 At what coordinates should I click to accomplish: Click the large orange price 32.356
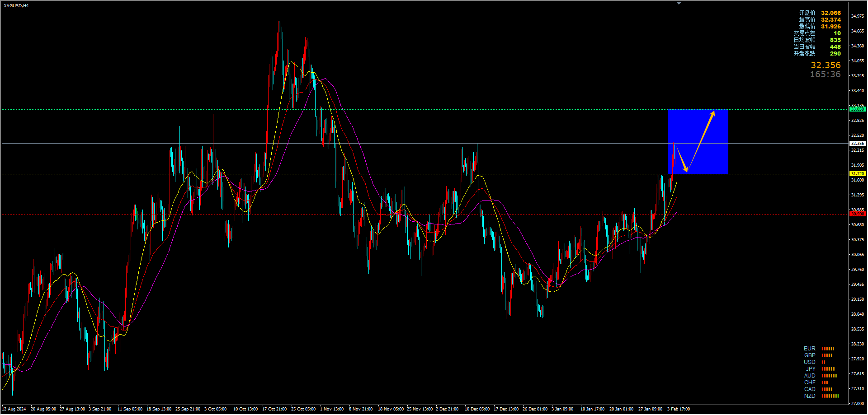click(826, 65)
